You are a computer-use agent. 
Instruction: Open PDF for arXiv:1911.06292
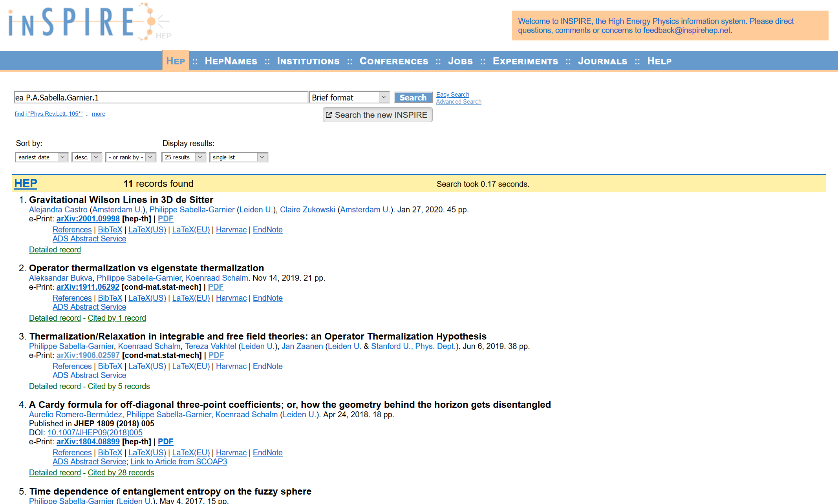coord(216,287)
